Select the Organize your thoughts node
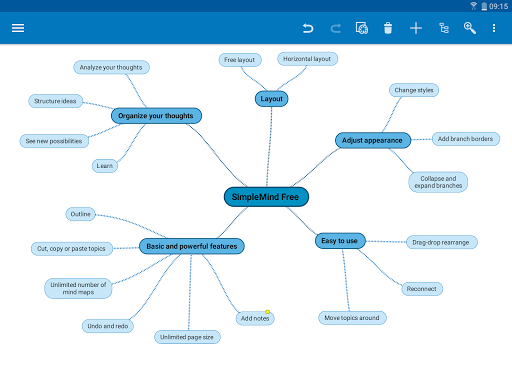 (x=156, y=116)
